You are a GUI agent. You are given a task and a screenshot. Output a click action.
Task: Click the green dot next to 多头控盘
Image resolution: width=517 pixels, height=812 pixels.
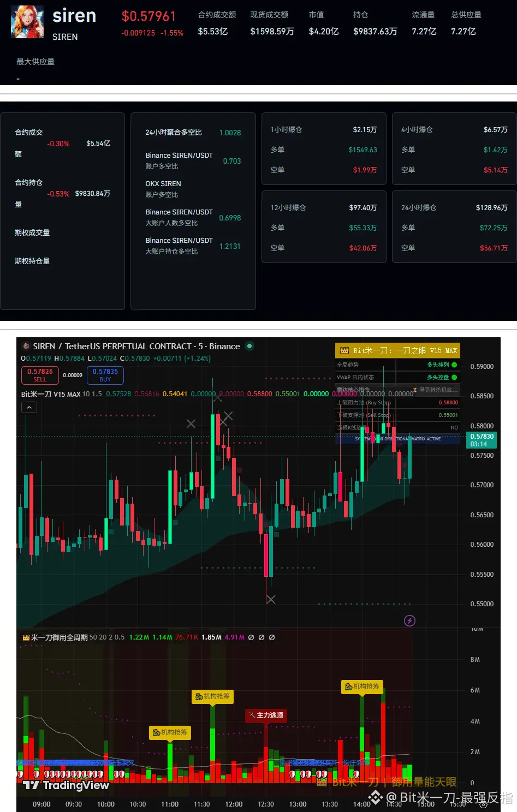454,377
